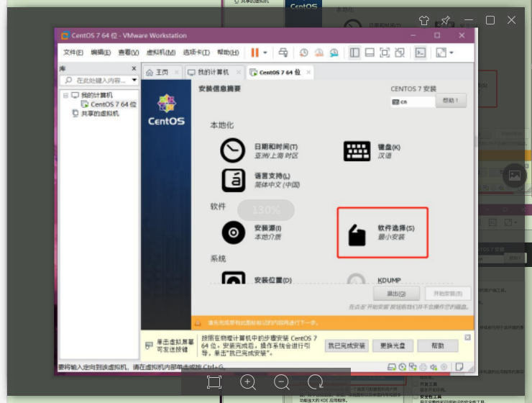This screenshot has height=403, width=532.
Task: Click the send Ctrl+Alt+Del toolbar icon
Action: click(283, 53)
